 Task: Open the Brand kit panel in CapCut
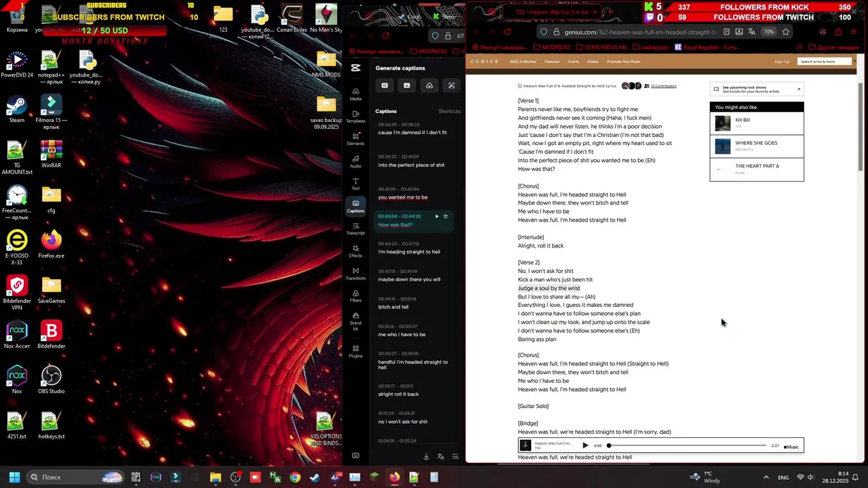click(355, 321)
